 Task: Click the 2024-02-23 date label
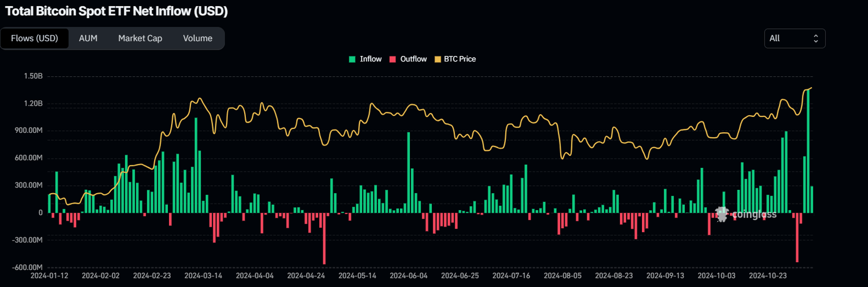click(151, 276)
